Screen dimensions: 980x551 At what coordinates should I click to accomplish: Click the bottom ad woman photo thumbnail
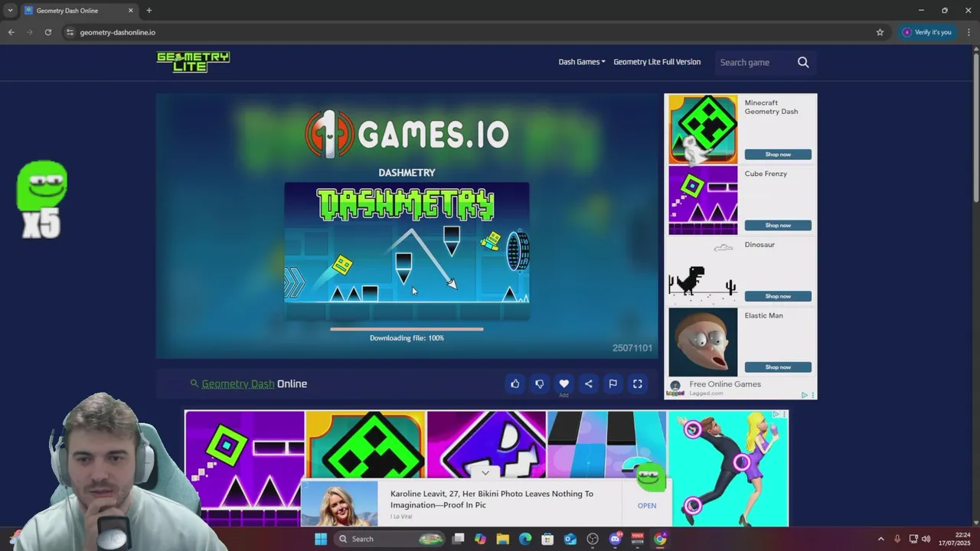(339, 504)
